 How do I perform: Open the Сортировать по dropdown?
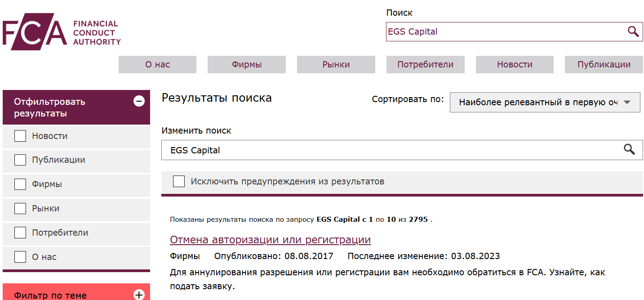tap(545, 102)
